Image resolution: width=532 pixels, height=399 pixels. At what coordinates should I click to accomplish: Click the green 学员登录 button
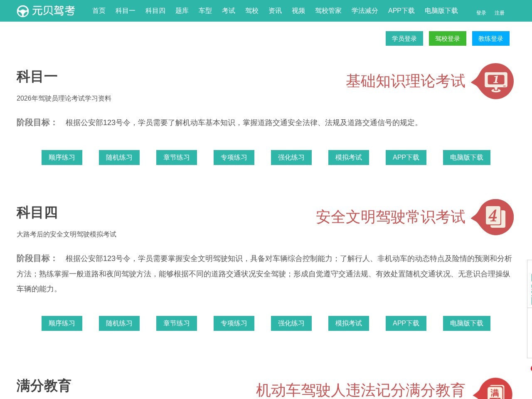point(404,39)
